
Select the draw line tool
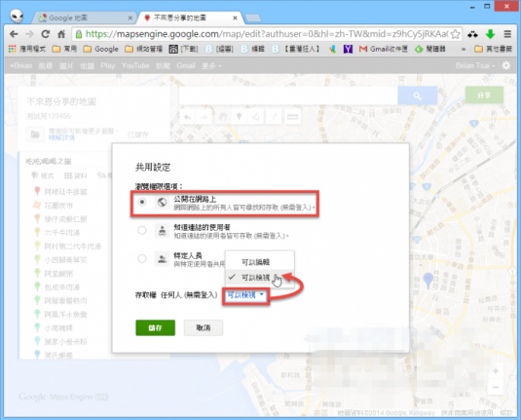[x=256, y=117]
